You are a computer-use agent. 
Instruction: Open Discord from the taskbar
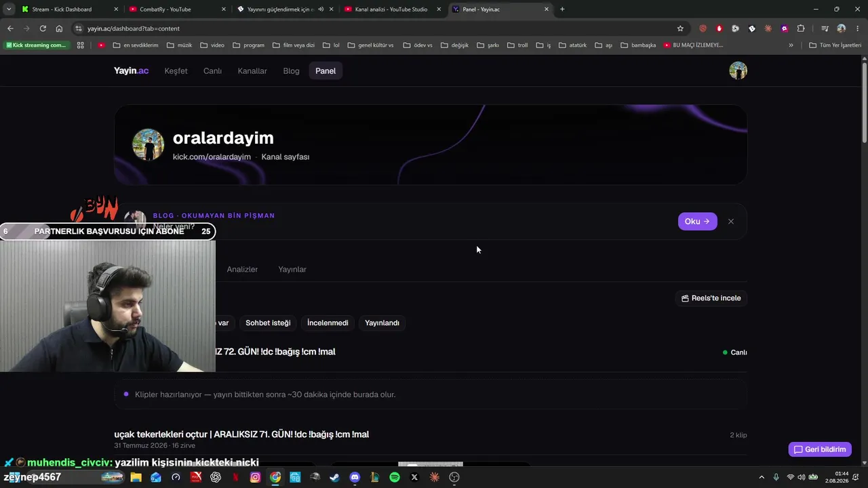coord(354,477)
